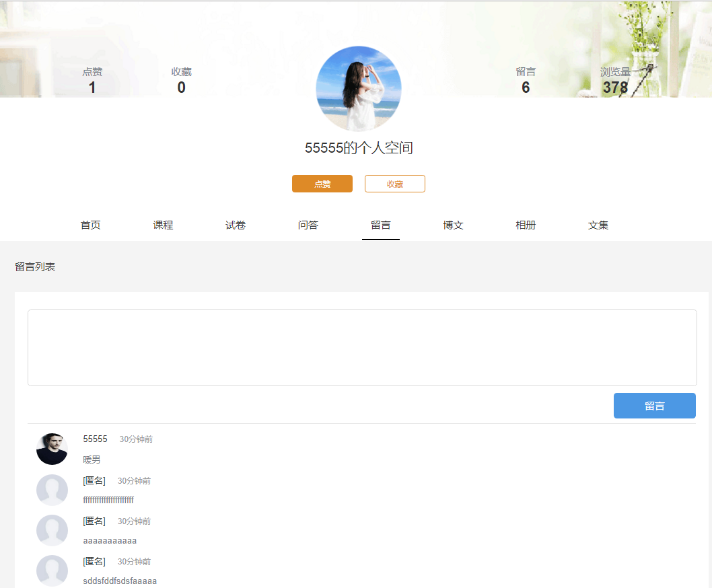This screenshot has height=588, width=712.
Task: Open the 博文 tab
Action: coord(453,225)
